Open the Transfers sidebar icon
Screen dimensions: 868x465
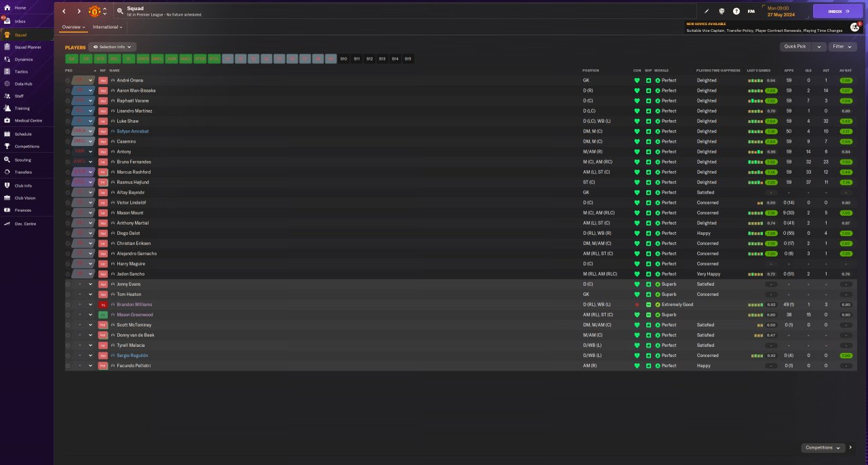[x=7, y=172]
